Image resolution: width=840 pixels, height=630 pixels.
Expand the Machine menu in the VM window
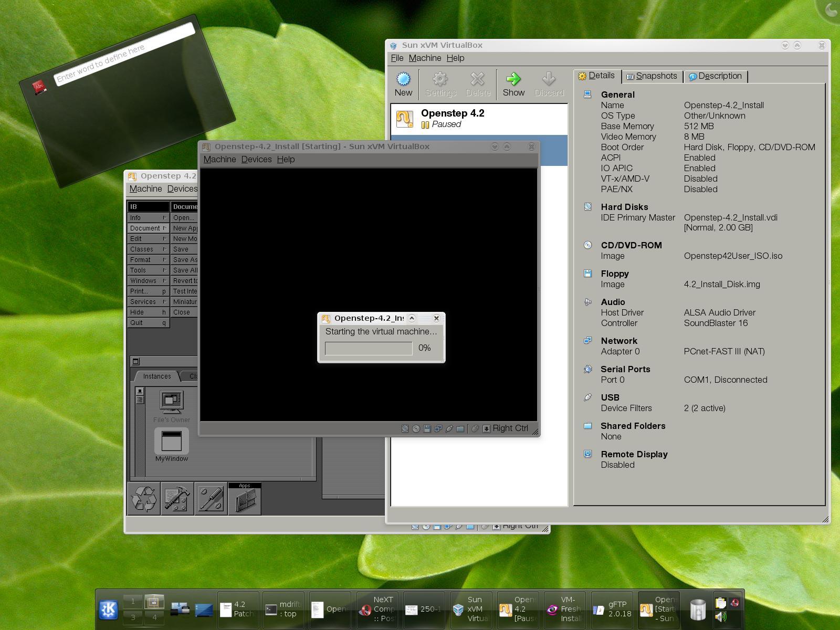coord(219,159)
